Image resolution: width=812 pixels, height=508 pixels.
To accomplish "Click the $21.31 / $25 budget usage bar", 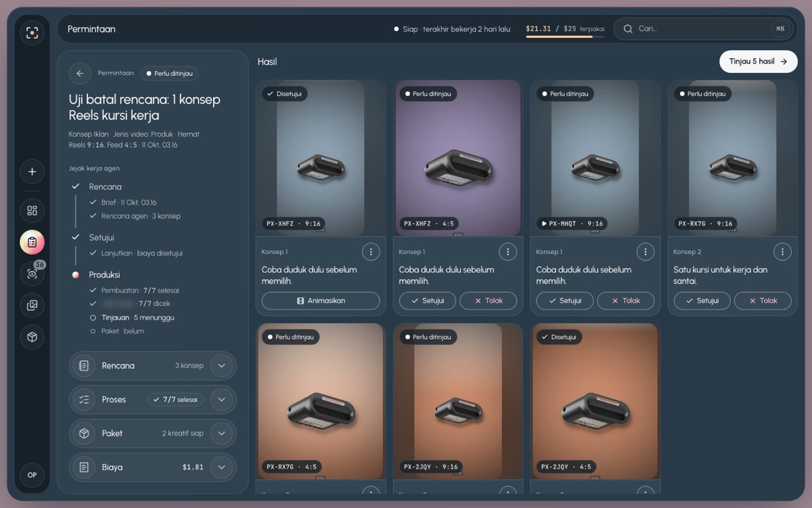I will click(565, 37).
